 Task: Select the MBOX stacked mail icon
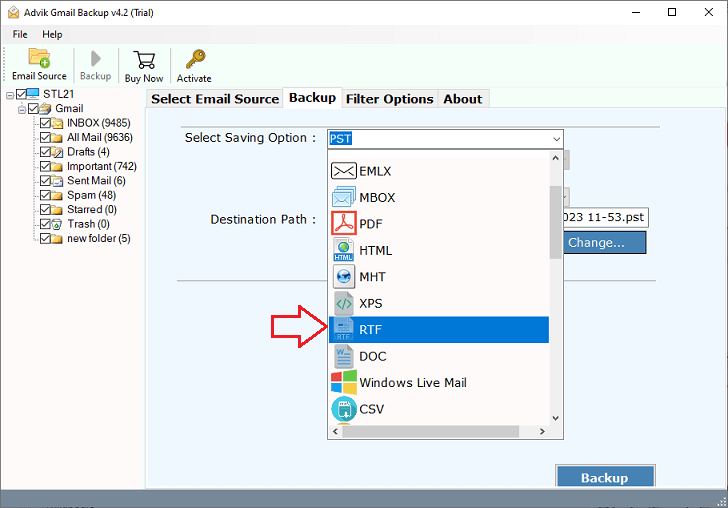point(344,197)
